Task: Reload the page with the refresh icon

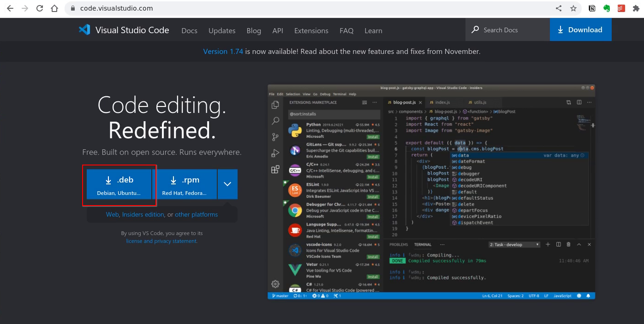Action: (x=40, y=8)
